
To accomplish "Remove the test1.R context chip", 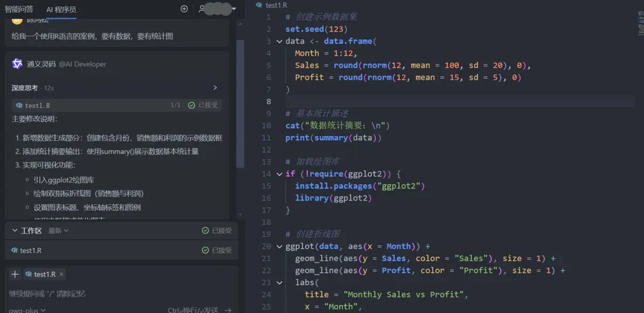I will (x=62, y=274).
